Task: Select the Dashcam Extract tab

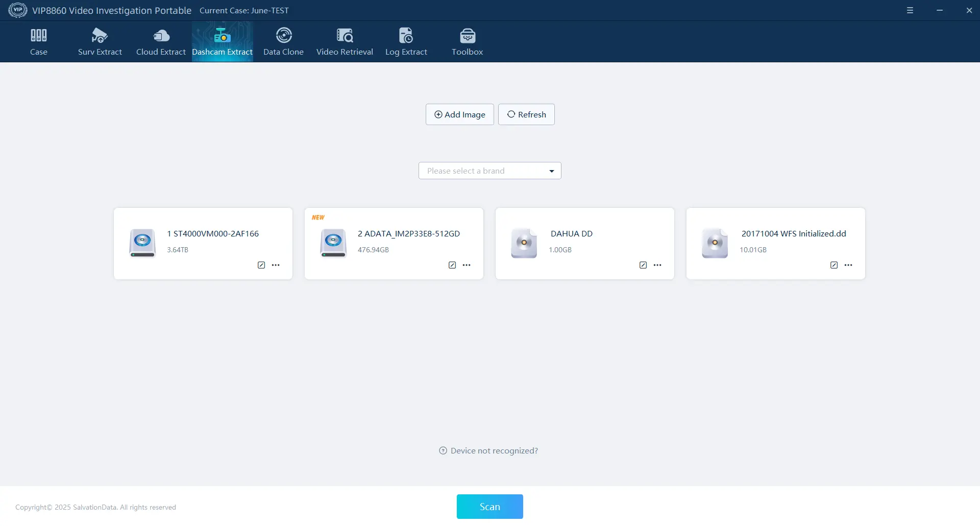Action: click(222, 42)
